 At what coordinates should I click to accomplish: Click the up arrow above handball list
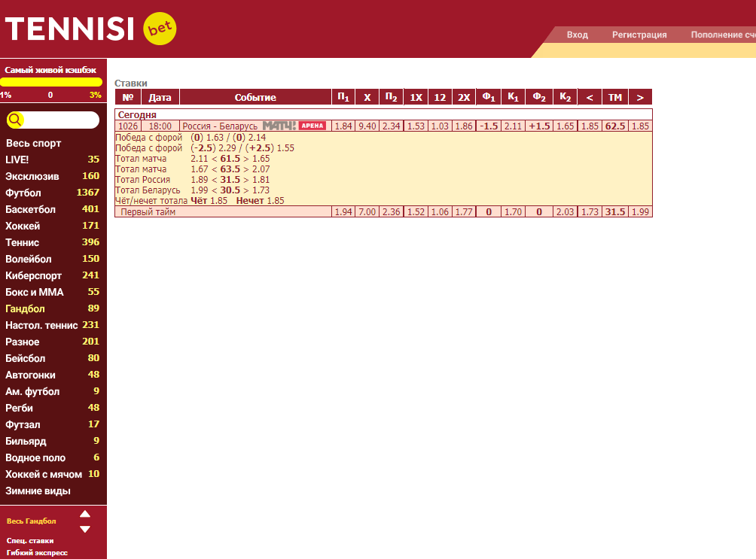(85, 514)
